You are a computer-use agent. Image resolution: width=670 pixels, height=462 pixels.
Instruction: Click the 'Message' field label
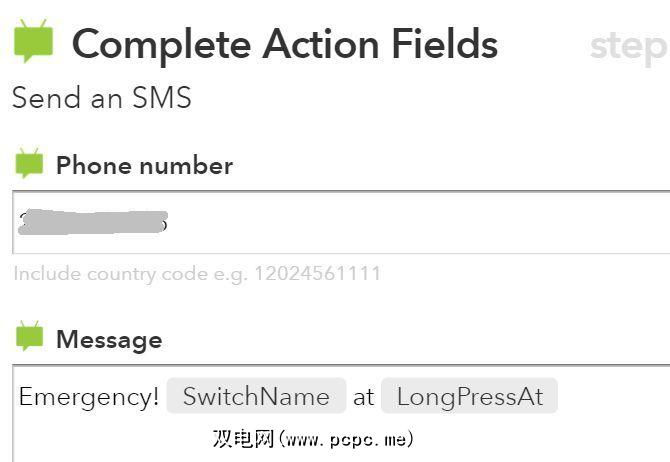pos(109,339)
